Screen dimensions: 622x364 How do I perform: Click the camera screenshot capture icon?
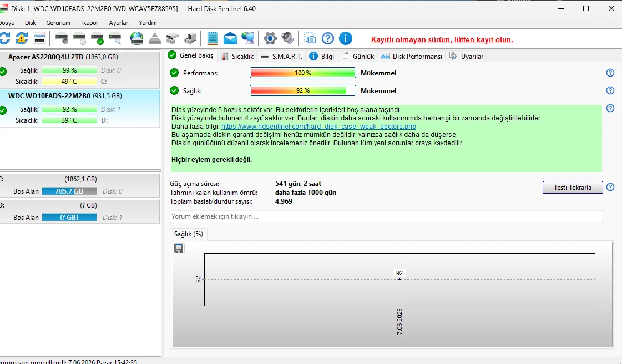coord(310,38)
